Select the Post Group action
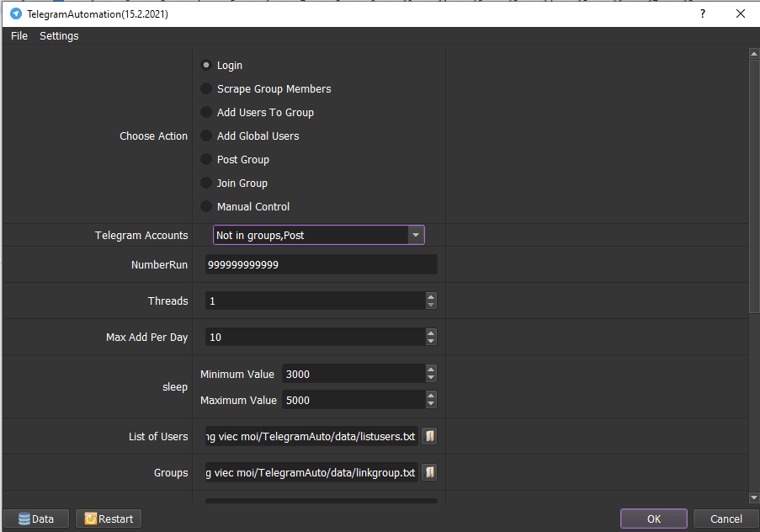Screen dimensions: 760x532 click(x=235, y=160)
